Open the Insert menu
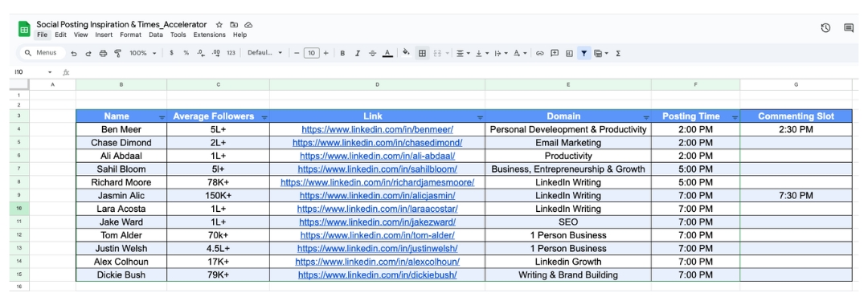 (104, 35)
